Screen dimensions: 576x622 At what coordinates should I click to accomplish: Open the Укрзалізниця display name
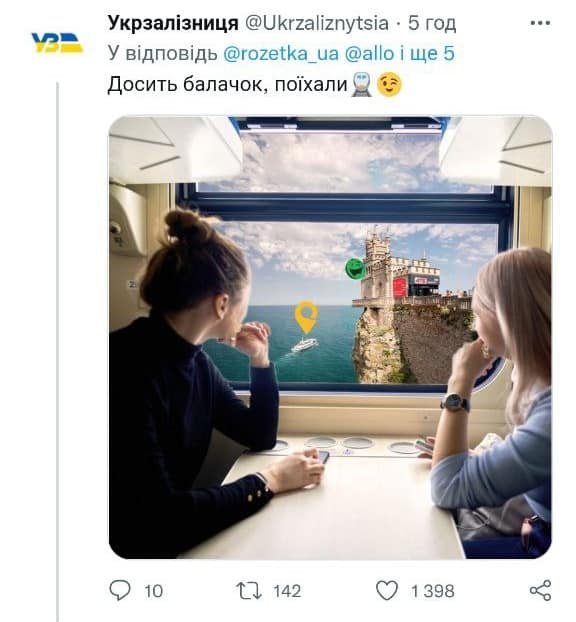click(173, 23)
